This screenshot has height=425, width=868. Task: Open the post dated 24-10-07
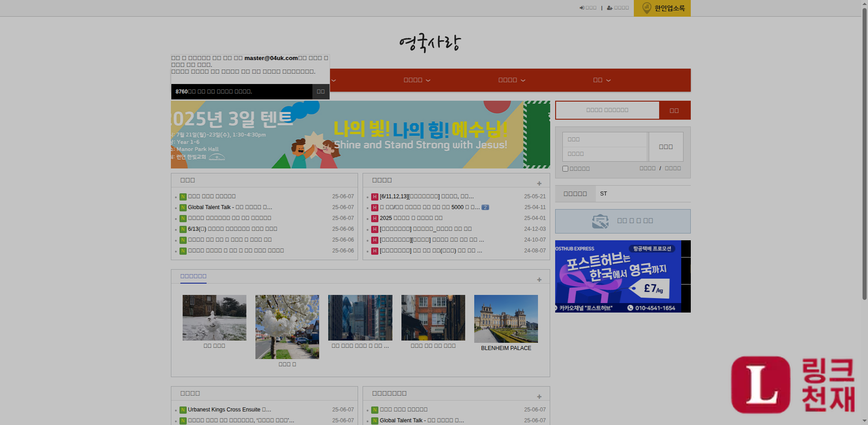pyautogui.click(x=432, y=240)
